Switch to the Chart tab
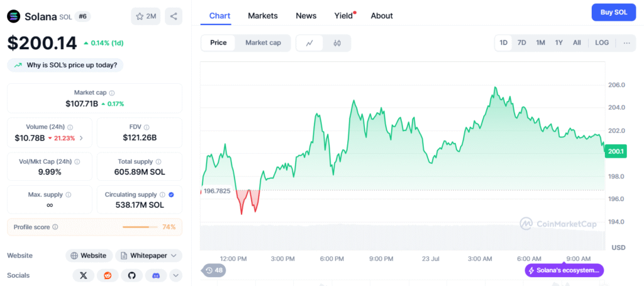 [219, 16]
